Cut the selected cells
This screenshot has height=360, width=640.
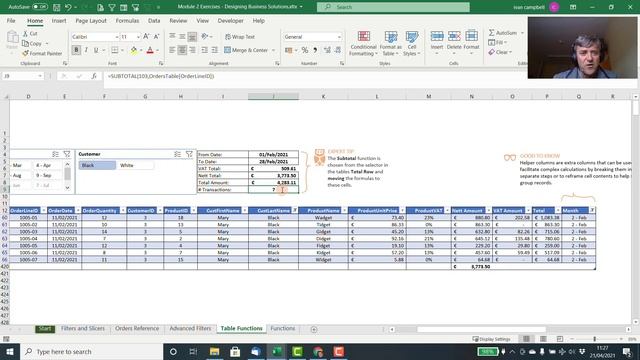tap(30, 33)
